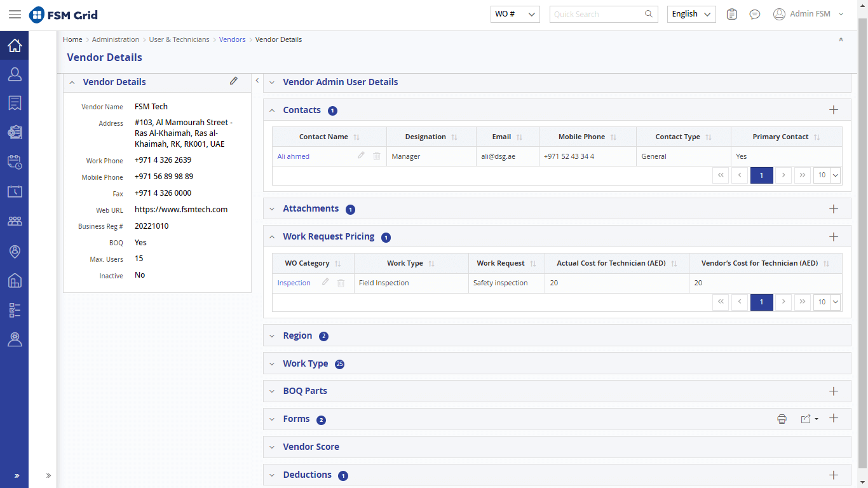Open Ali ahmed contact link
The height and width of the screenshot is (488, 868).
pos(294,156)
